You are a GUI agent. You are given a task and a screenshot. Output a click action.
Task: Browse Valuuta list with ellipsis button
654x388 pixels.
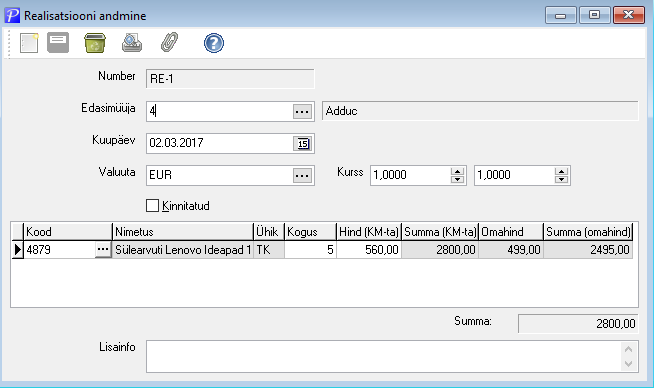302,176
